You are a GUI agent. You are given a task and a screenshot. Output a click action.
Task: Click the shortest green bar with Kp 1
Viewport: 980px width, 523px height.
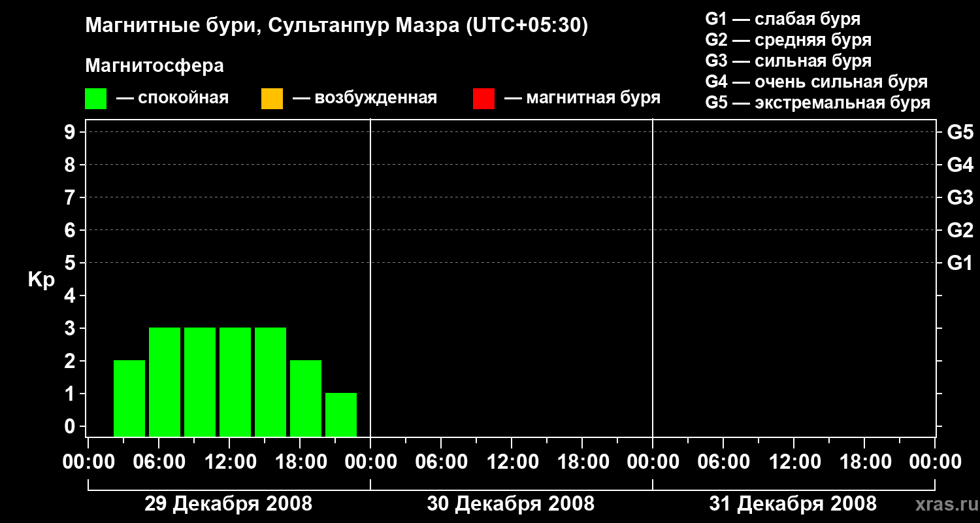(x=341, y=414)
